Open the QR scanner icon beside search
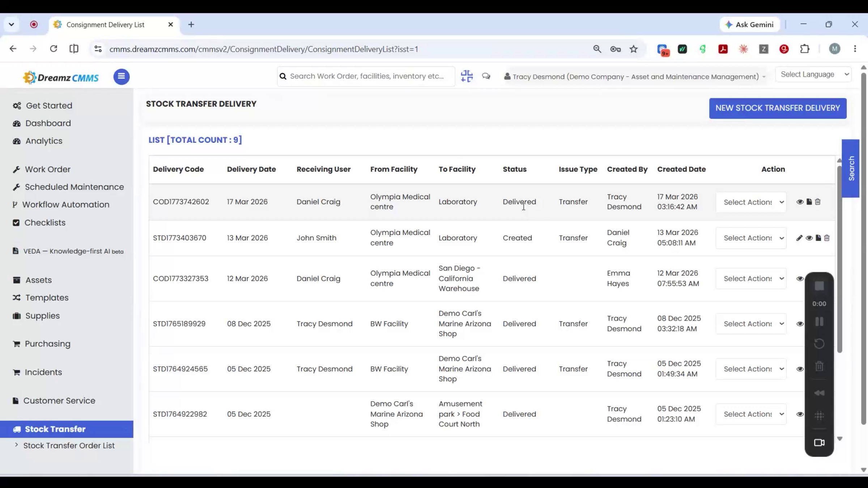 point(467,76)
